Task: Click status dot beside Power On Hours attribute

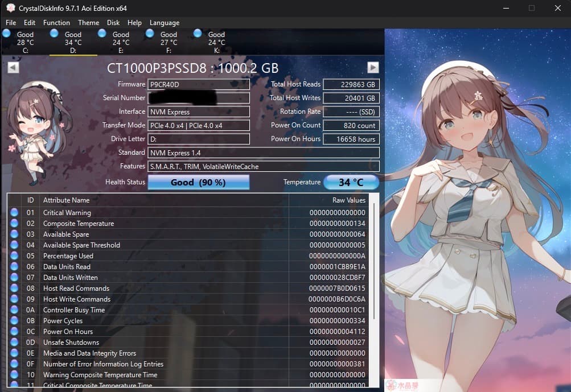Action: [14, 331]
